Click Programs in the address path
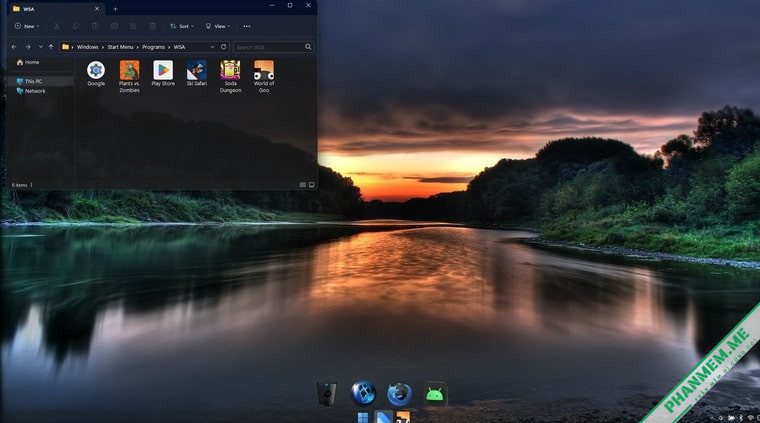 pyautogui.click(x=153, y=47)
